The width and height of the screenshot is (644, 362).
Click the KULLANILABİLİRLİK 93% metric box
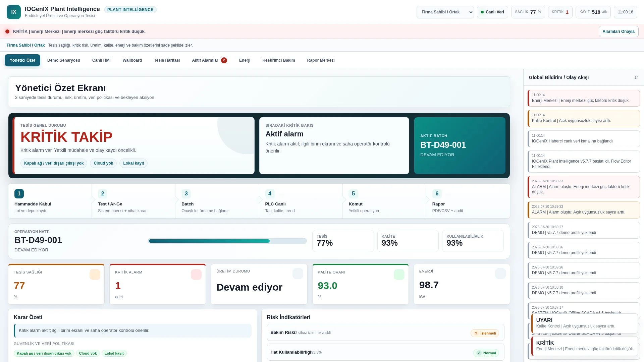click(x=473, y=241)
